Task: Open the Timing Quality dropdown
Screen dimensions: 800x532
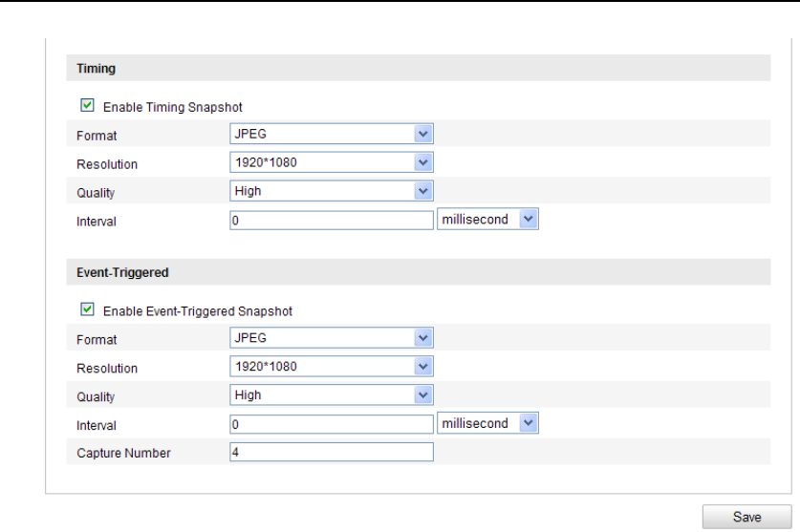Action: (332, 191)
